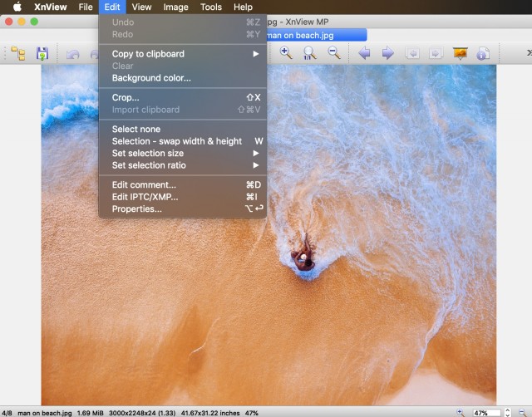Set zoom to 1:1 actual size
Viewport: 532px width, 417px height.
click(309, 53)
